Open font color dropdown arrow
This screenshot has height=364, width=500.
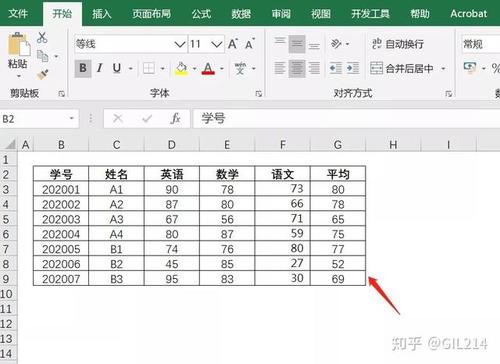coord(222,69)
